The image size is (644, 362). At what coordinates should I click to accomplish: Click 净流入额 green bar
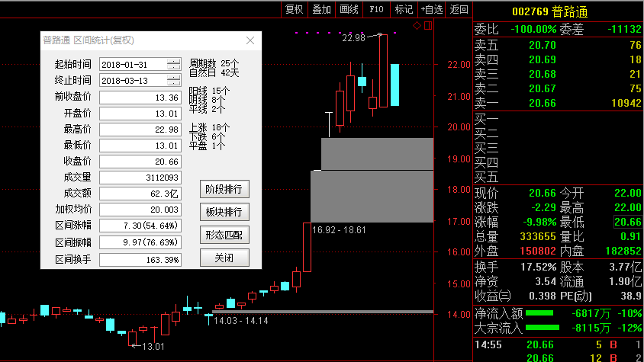pos(539,313)
